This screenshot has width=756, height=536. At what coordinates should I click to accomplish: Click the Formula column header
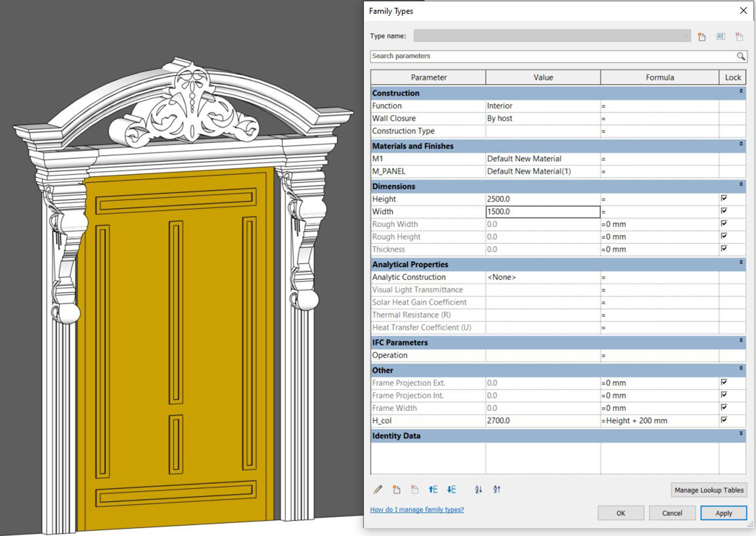coord(659,78)
